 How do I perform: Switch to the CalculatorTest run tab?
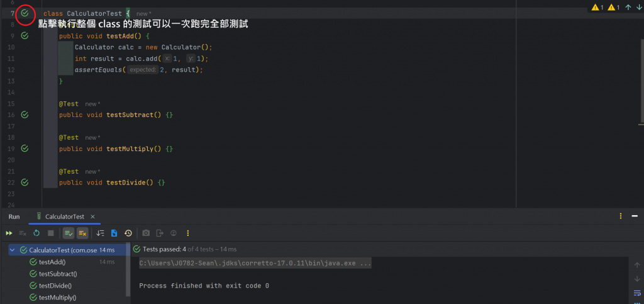[x=64, y=217]
